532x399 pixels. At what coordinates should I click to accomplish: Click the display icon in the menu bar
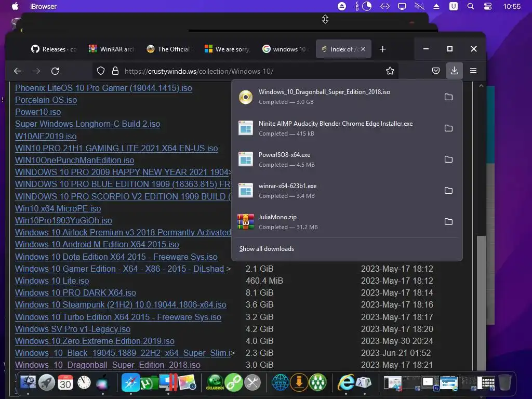click(x=402, y=6)
